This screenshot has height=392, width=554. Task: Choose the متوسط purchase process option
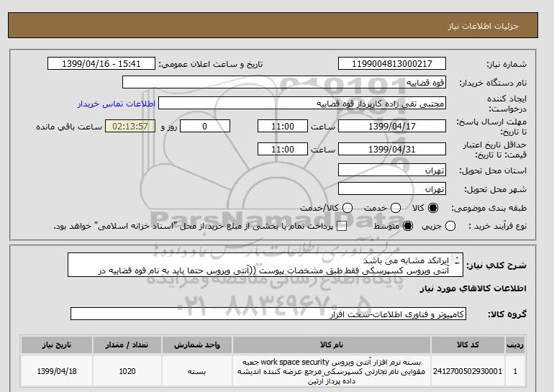408,226
